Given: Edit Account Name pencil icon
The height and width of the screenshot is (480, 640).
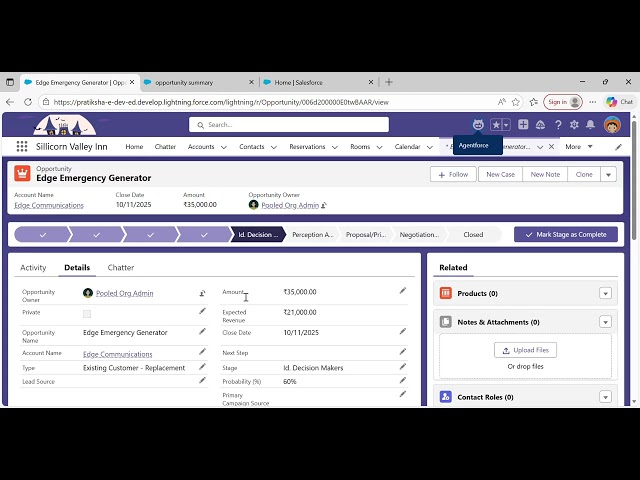Looking at the screenshot, I should [x=202, y=352].
